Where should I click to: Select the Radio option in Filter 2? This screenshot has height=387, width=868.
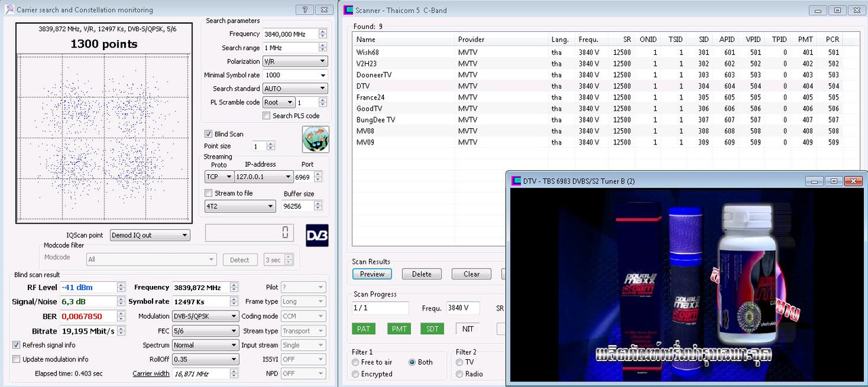click(460, 374)
